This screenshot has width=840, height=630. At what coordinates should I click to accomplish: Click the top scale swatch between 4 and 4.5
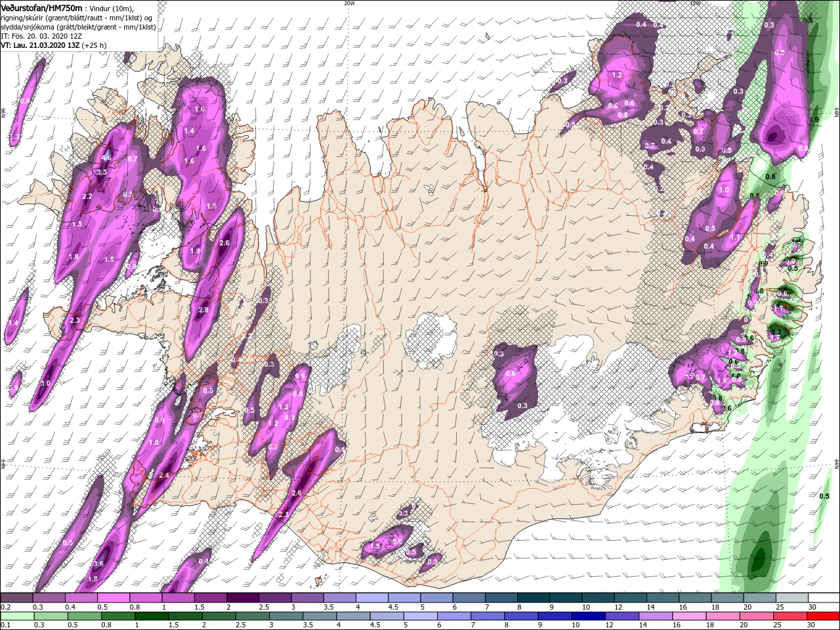point(371,598)
